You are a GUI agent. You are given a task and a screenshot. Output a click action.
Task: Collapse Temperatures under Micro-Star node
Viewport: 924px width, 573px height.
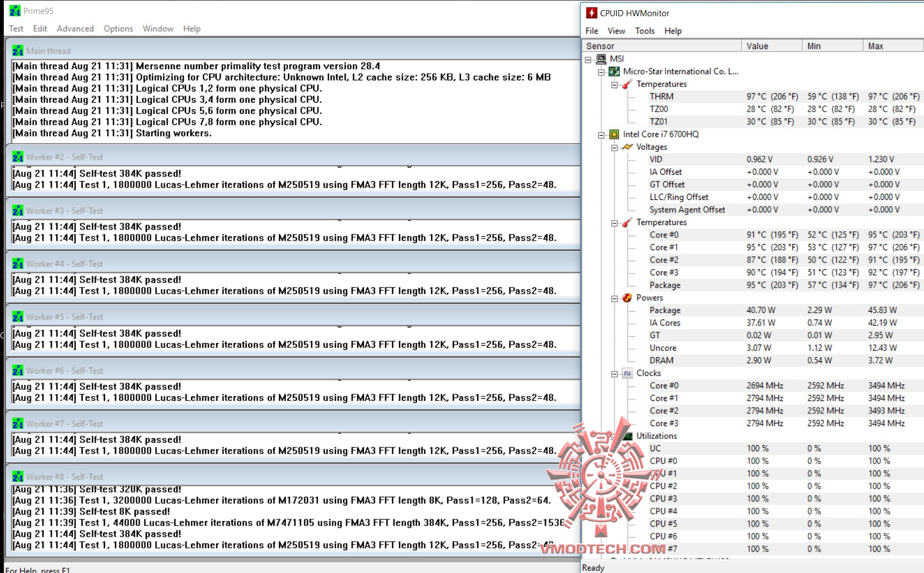[x=614, y=85]
